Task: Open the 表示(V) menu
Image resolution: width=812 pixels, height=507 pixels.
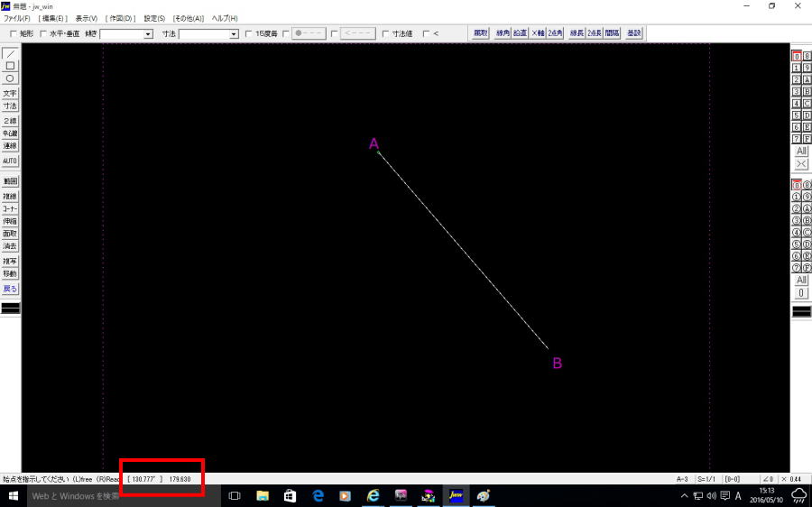Action: (87, 18)
